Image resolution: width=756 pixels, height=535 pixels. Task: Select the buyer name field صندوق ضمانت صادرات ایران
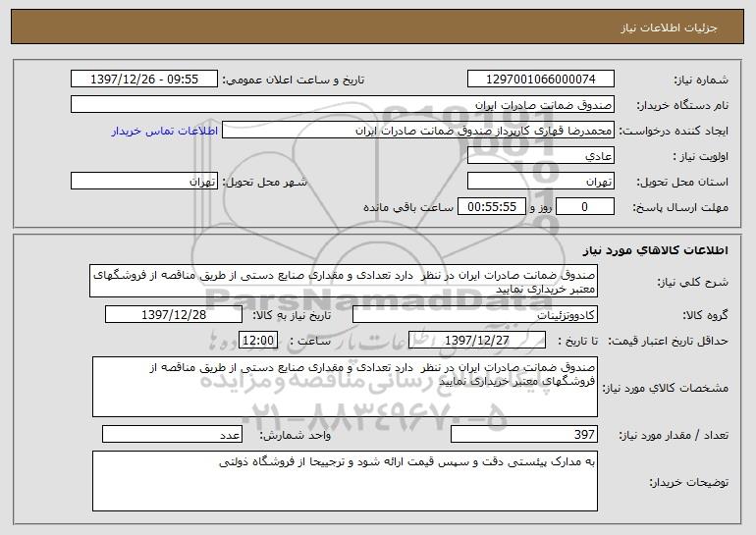click(x=343, y=105)
